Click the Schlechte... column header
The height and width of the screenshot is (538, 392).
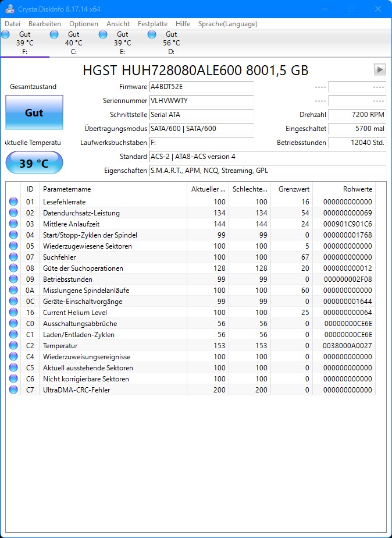(x=250, y=189)
